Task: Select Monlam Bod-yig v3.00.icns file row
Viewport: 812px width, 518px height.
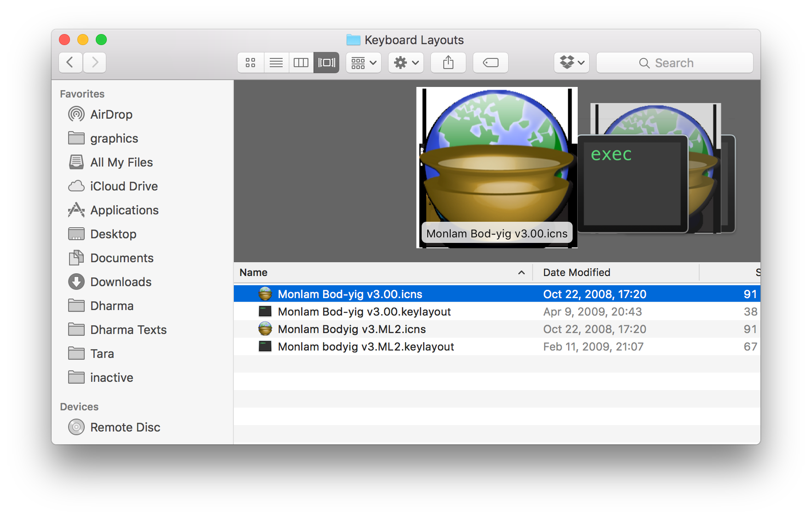Action: click(497, 294)
